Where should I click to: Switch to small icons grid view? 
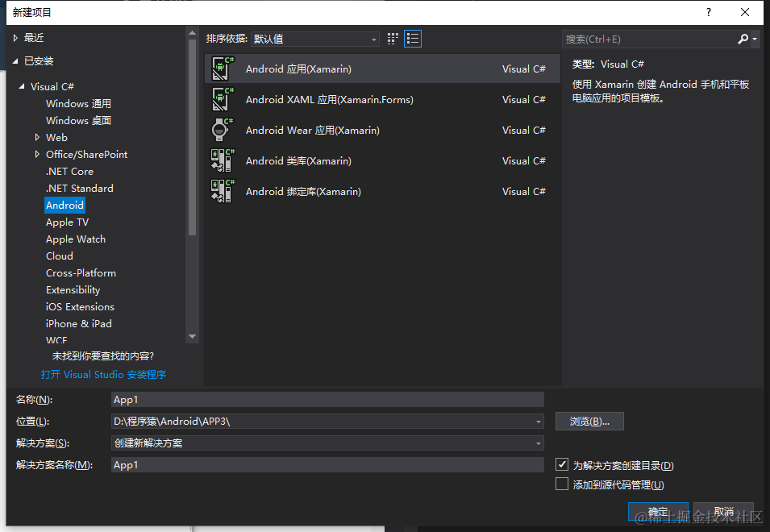coord(393,39)
